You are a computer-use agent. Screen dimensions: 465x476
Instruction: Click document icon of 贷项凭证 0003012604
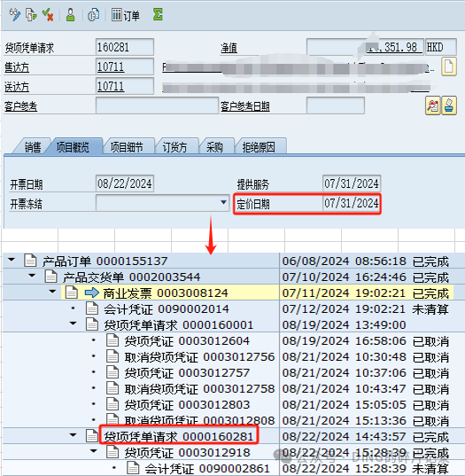(x=112, y=340)
